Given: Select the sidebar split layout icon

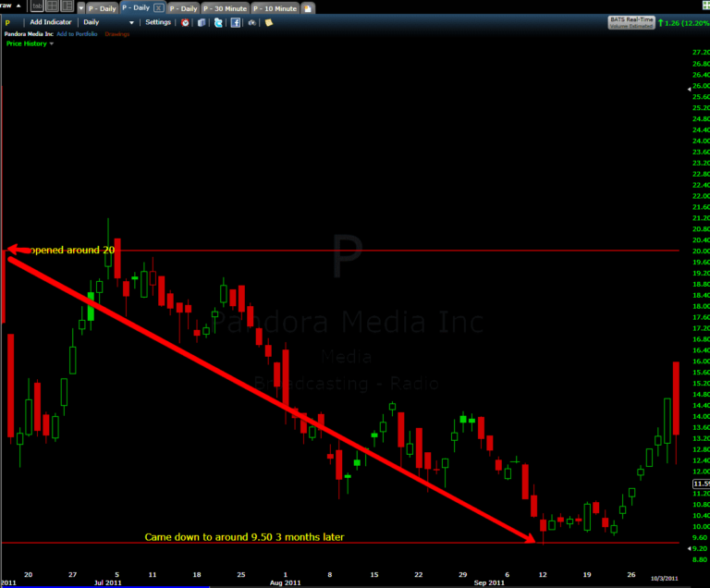Looking at the screenshot, I should 67,6.
